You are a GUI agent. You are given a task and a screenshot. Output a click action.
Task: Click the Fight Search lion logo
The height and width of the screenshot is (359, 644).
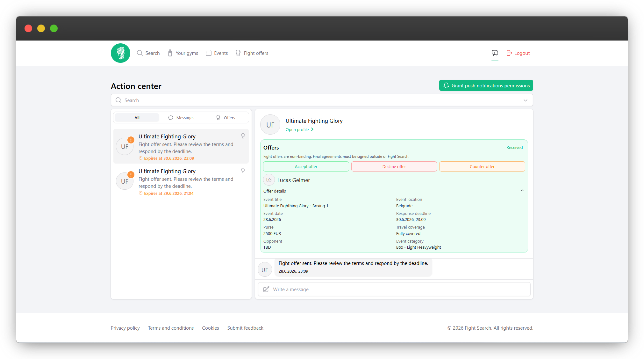point(120,53)
